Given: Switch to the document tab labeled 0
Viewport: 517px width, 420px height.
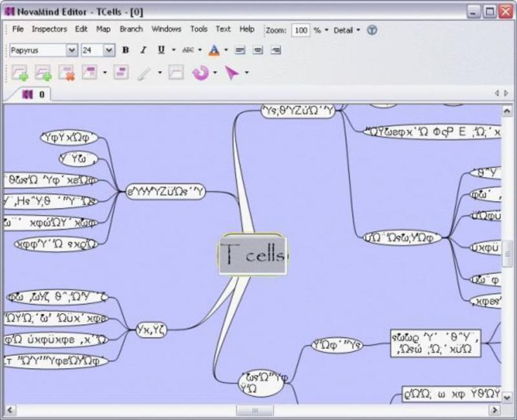Looking at the screenshot, I should 34,94.
